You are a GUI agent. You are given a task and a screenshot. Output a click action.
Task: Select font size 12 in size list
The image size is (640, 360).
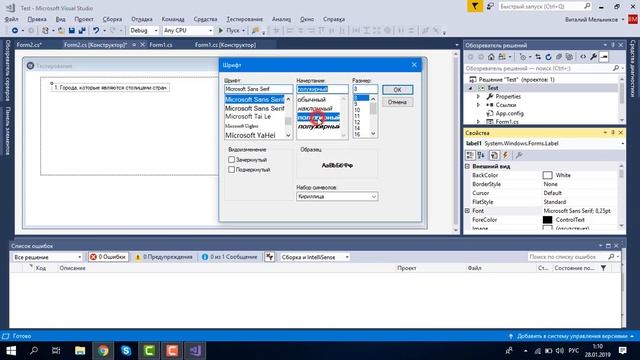pyautogui.click(x=357, y=122)
